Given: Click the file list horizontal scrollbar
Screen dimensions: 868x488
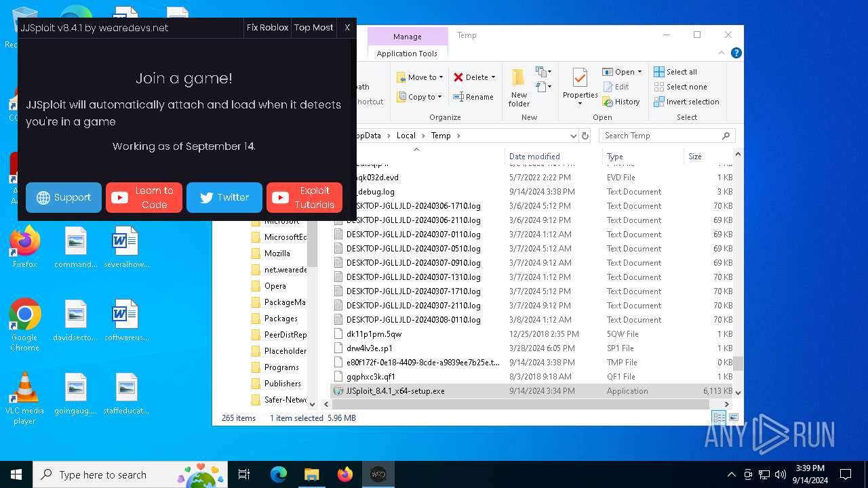Looking at the screenshot, I should coord(520,404).
